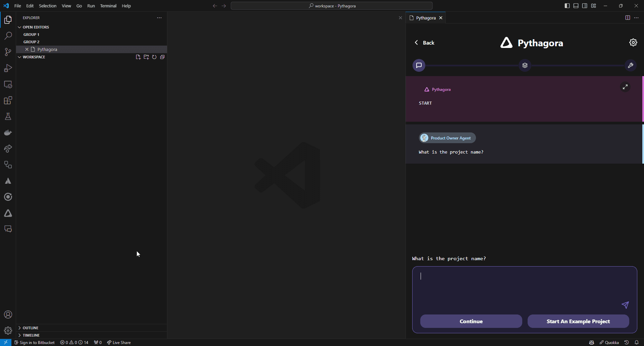
Task: Click New File icon in workspace
Action: (138, 57)
